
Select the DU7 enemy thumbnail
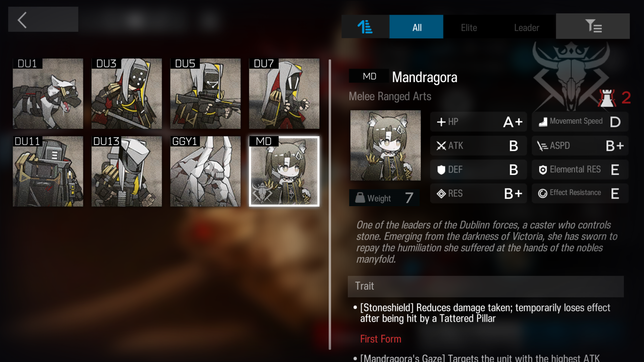(284, 94)
